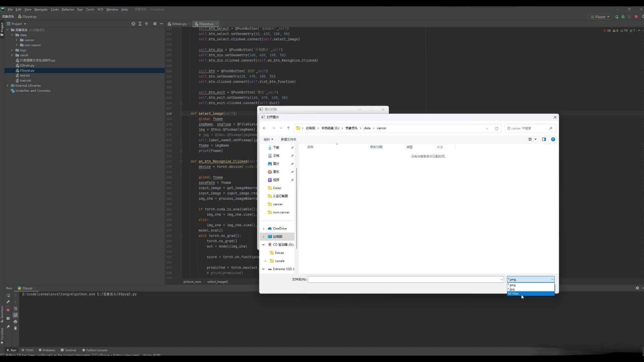
Task: Select Videos in quick access
Action: pos(276,180)
